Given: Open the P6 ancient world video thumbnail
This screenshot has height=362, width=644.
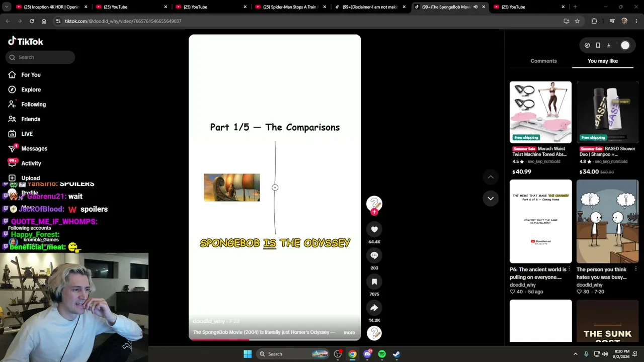Looking at the screenshot, I should click(x=540, y=221).
